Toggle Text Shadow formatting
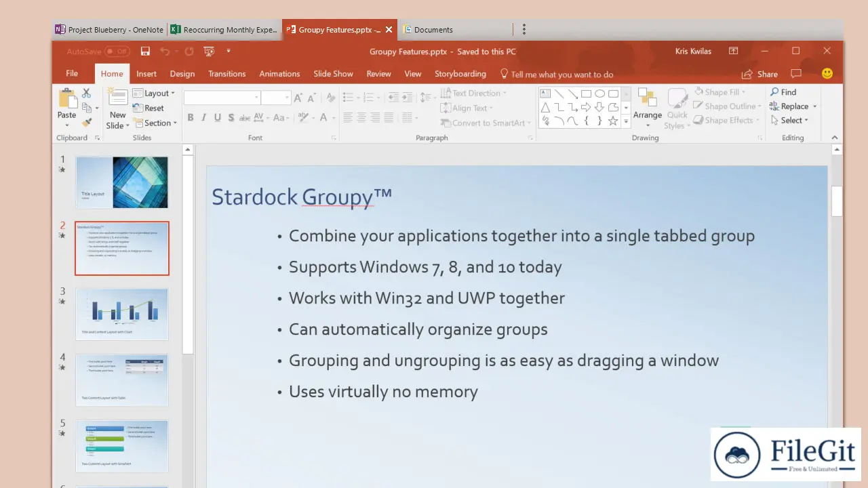 [x=231, y=118]
